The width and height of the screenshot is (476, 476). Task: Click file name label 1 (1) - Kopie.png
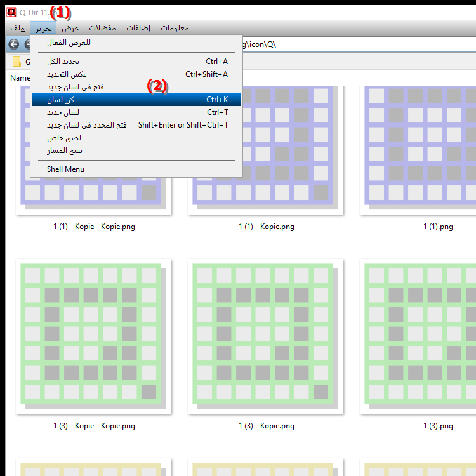tap(266, 227)
